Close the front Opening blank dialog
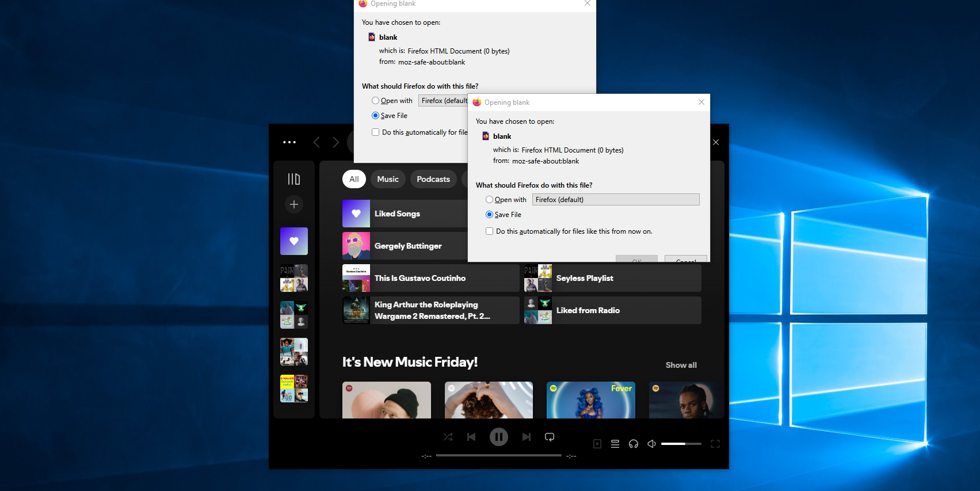The image size is (980, 491). coord(701,102)
